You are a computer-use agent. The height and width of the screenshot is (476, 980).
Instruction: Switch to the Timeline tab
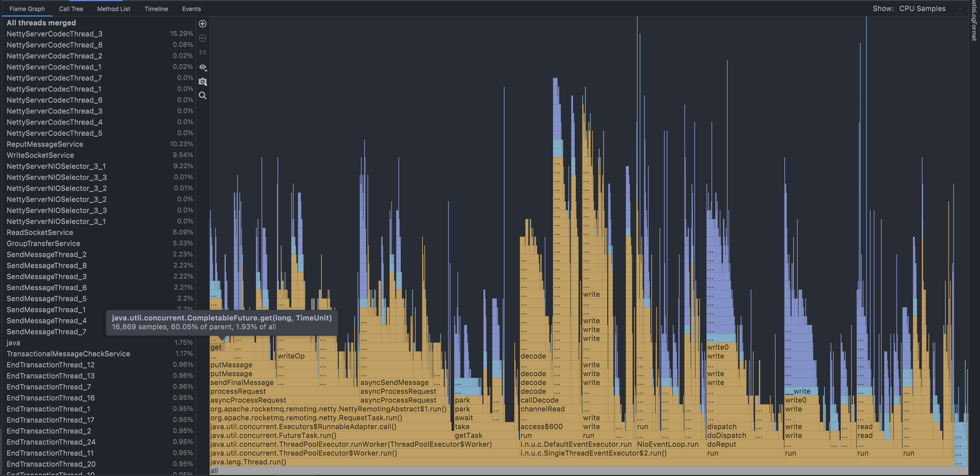pos(156,9)
